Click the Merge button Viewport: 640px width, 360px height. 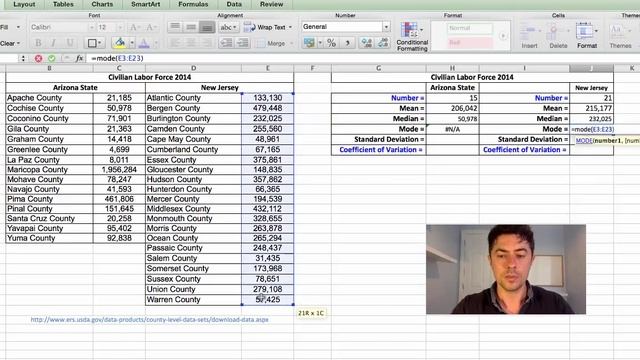(x=271, y=43)
